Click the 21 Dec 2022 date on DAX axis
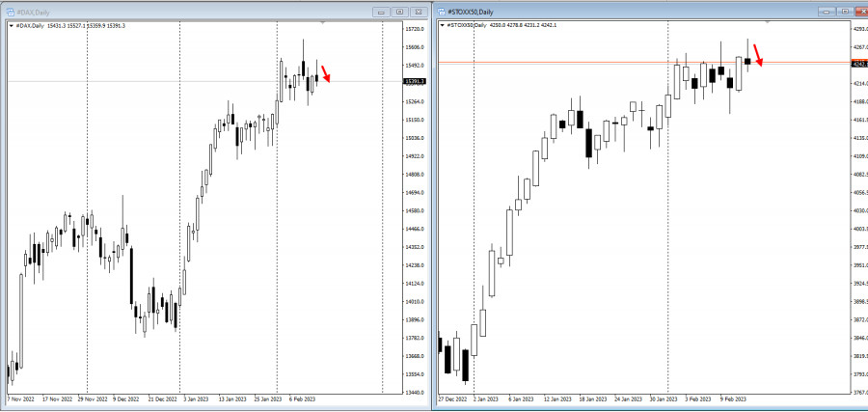This screenshot has height=412, width=868. tap(162, 398)
